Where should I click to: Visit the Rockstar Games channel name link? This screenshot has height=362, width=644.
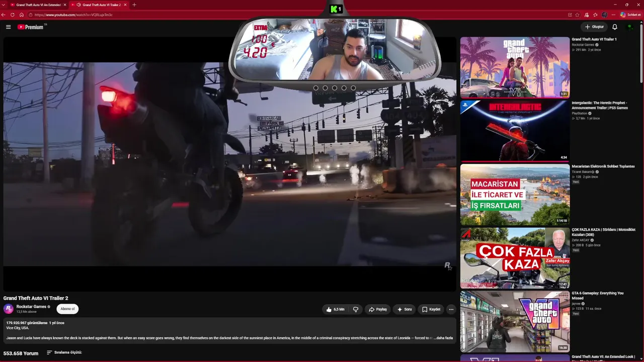31,307
